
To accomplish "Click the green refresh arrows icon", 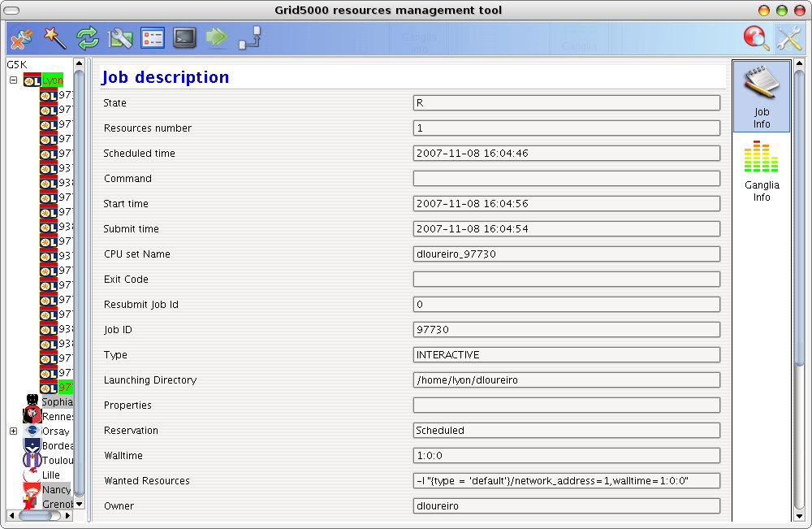I will pos(88,38).
